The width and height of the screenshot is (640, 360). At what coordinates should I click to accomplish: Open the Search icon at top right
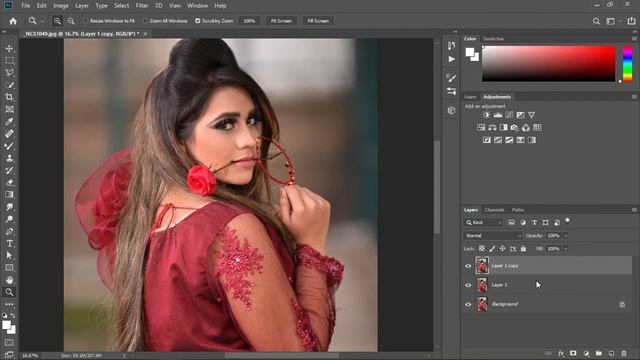click(x=596, y=21)
